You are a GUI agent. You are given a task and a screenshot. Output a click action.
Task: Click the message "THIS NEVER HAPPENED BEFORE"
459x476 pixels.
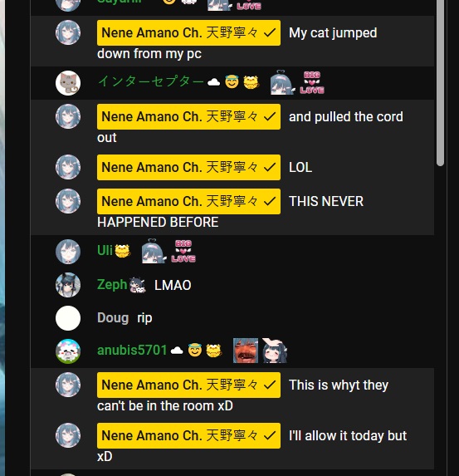pos(231,212)
